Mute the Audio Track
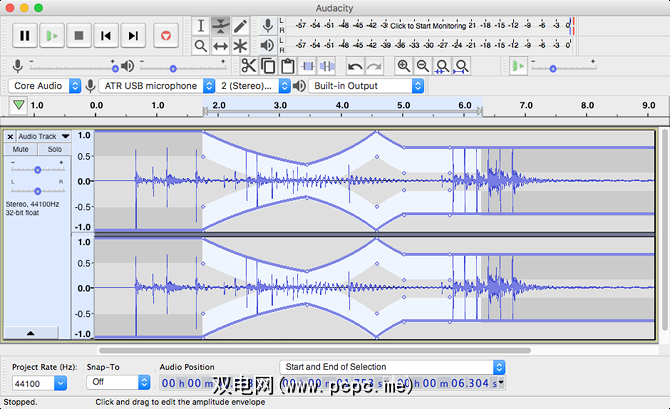 [x=21, y=149]
